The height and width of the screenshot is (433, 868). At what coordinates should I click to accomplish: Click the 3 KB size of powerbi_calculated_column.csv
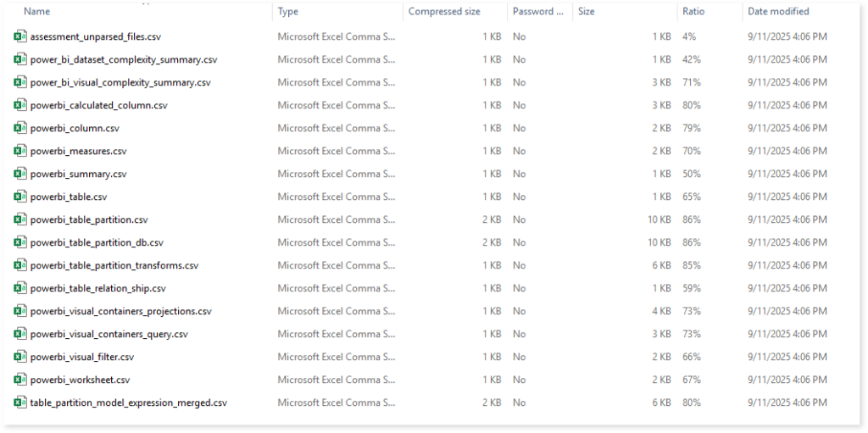[661, 105]
